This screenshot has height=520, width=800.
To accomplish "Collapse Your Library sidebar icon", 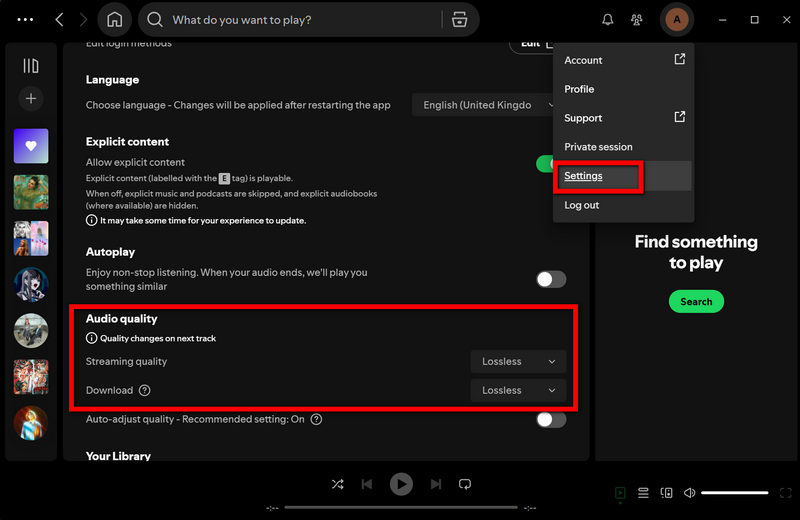I will coord(31,66).
